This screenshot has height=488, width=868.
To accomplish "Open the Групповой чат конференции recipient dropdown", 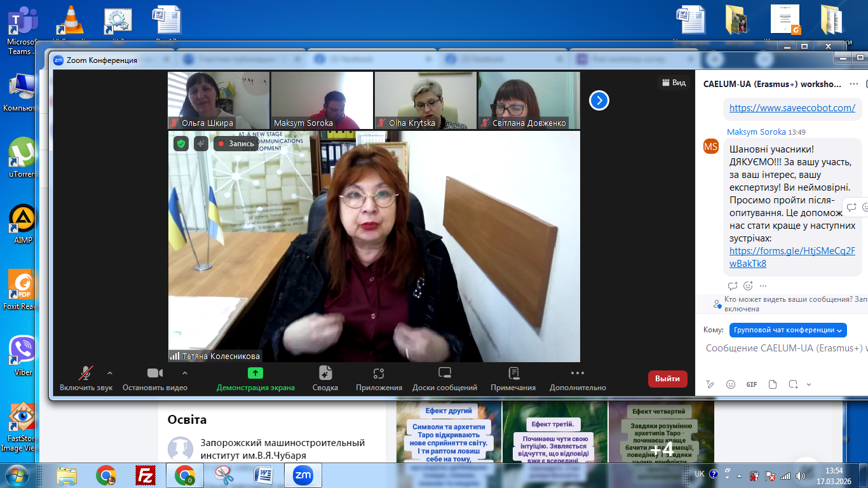I will [788, 330].
